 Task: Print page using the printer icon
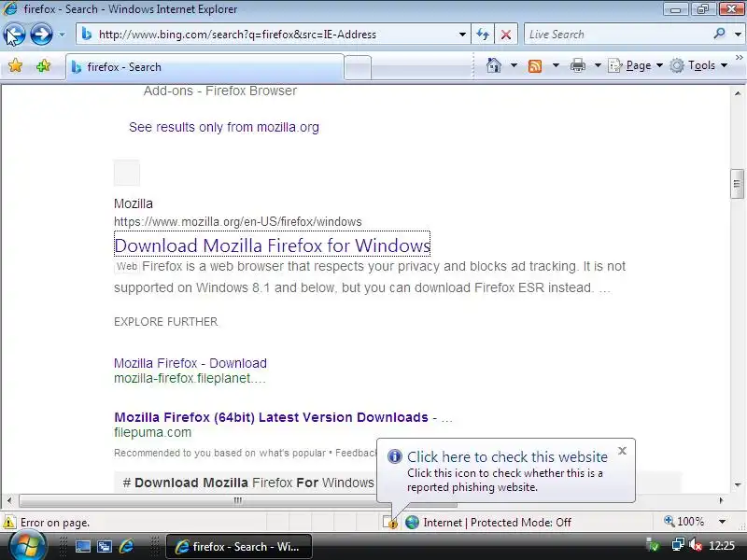pyautogui.click(x=577, y=65)
